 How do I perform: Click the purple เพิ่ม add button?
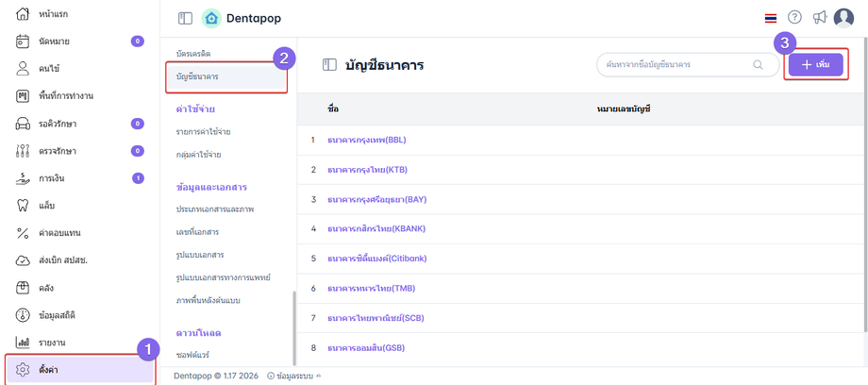(815, 64)
